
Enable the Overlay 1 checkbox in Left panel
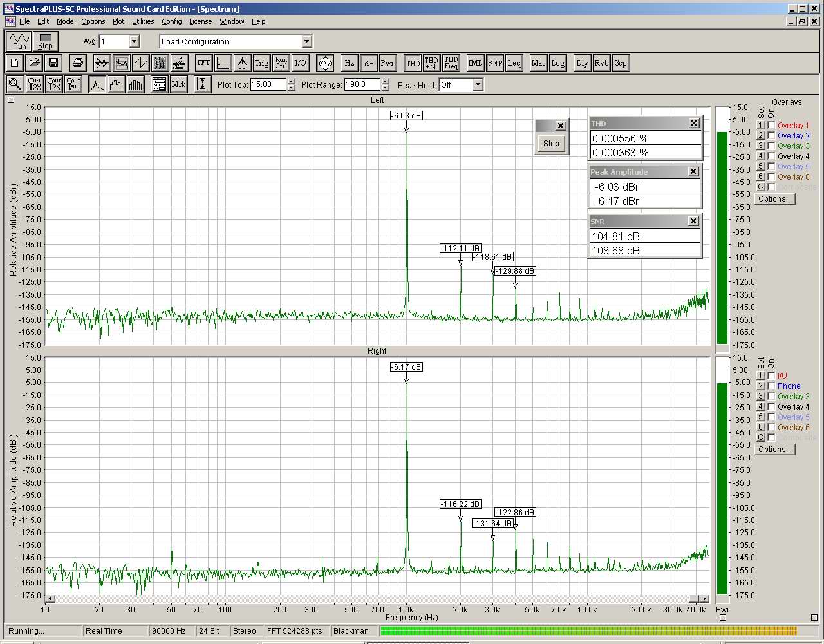tap(771, 126)
